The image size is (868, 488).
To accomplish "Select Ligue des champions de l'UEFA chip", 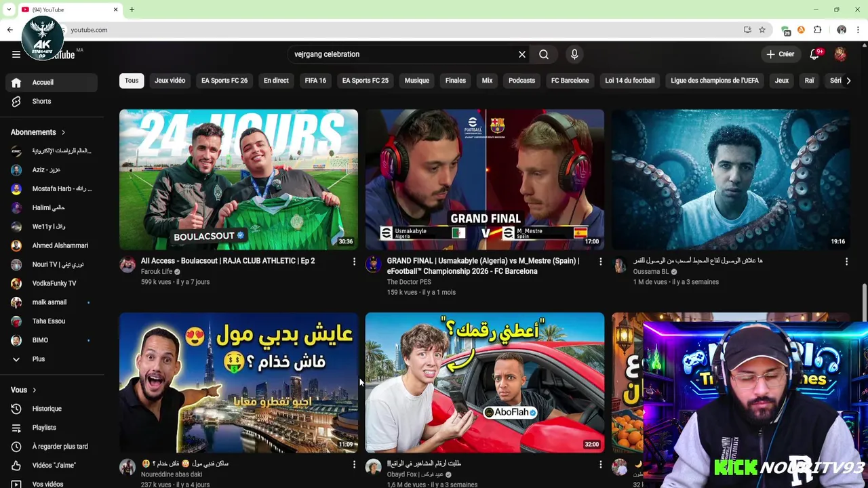I will click(715, 81).
